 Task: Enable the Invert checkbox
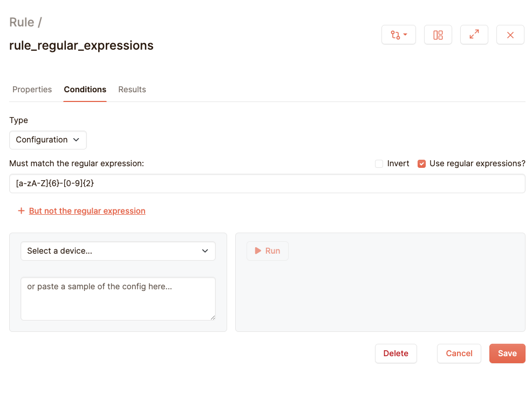click(379, 164)
